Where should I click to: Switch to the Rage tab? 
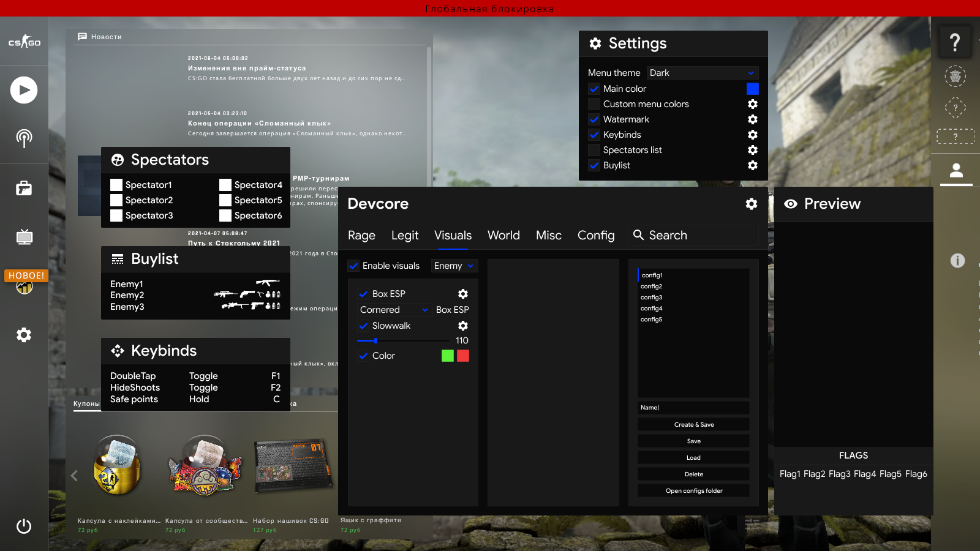pos(361,236)
